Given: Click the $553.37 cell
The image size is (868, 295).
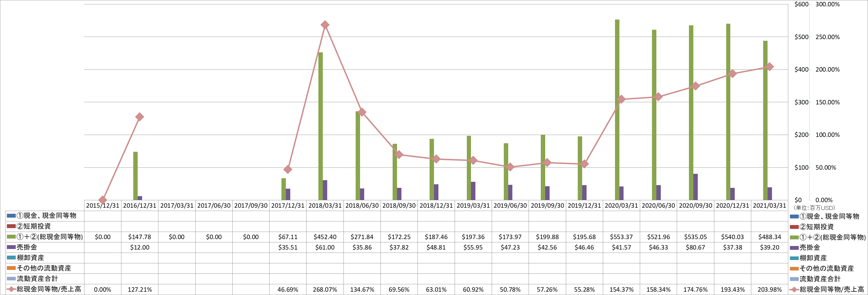Looking at the screenshot, I should (621, 237).
